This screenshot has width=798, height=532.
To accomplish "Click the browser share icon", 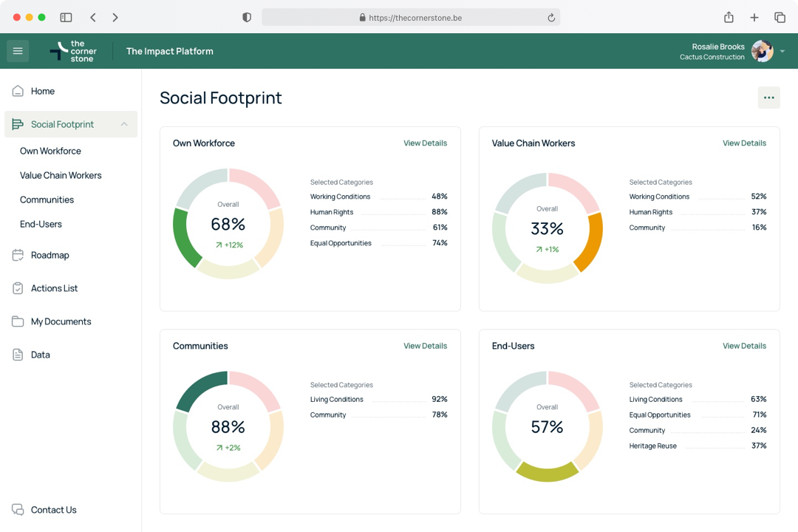I will [x=729, y=17].
